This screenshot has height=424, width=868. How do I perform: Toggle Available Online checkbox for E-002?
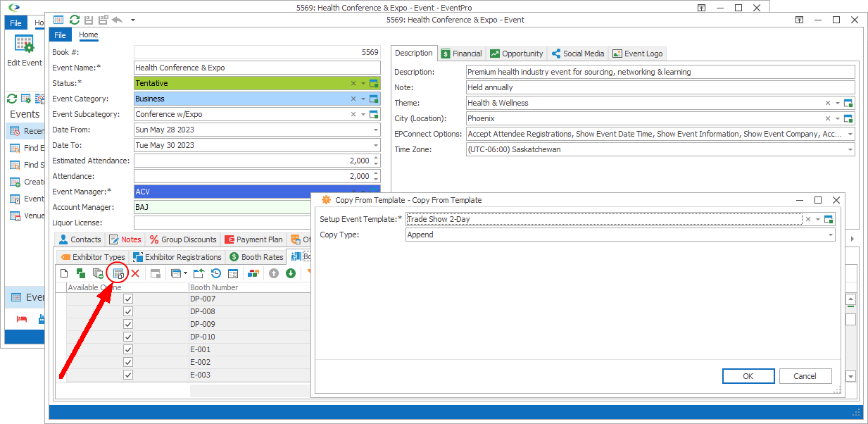click(128, 362)
